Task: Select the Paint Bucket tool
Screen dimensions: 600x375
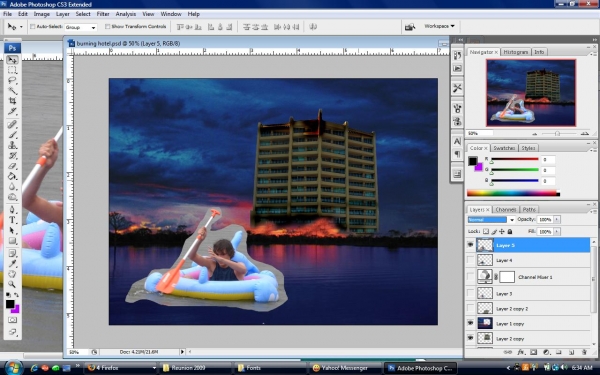Action: [12, 176]
